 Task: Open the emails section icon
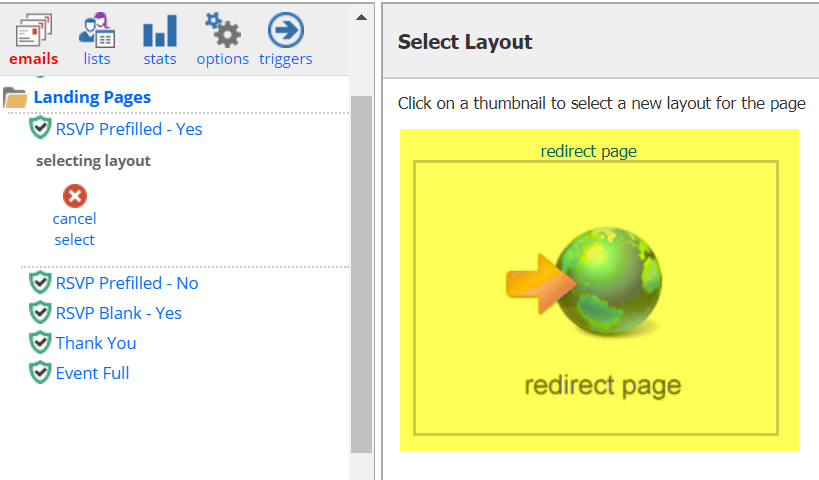pyautogui.click(x=33, y=30)
